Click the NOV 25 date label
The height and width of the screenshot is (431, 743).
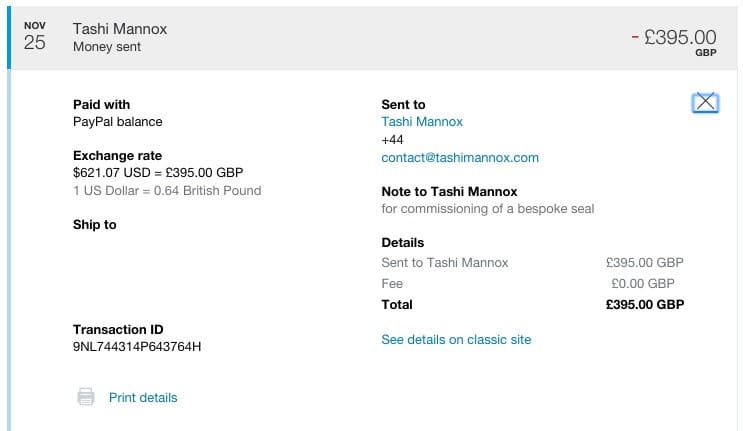coord(35,36)
